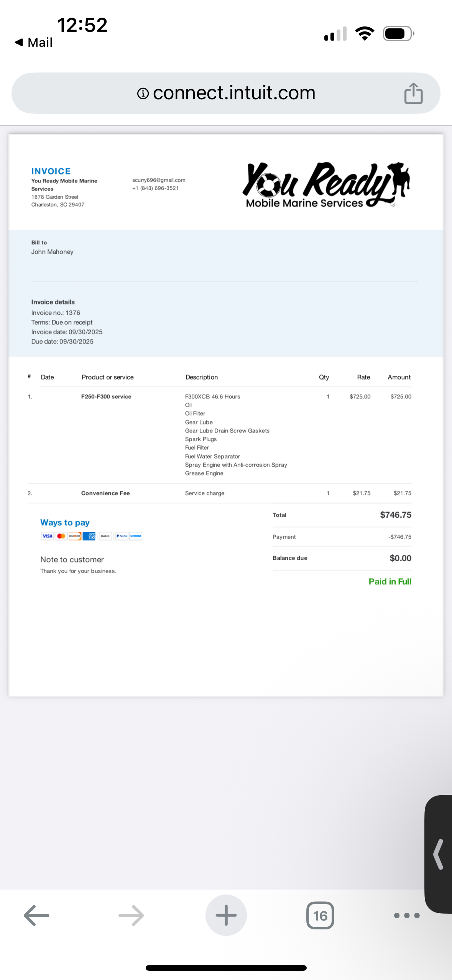The image size is (452, 980).
Task: Select the PayPal payment icon
Action: tap(122, 536)
